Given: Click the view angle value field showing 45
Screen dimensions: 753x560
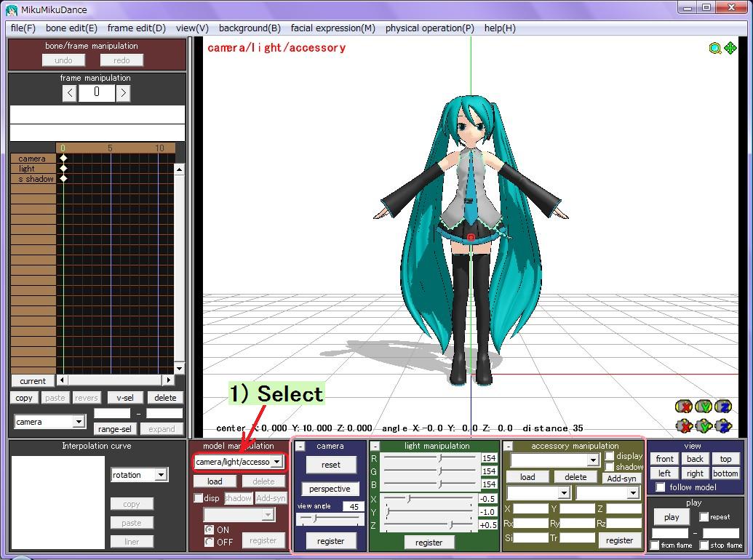Looking at the screenshot, I should pyautogui.click(x=353, y=506).
